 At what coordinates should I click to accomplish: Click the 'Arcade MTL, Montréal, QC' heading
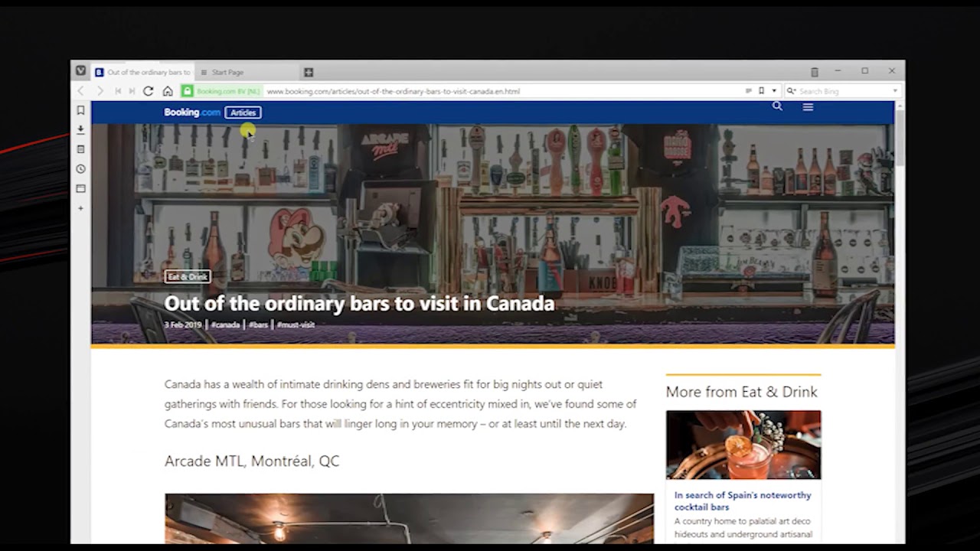pyautogui.click(x=252, y=461)
